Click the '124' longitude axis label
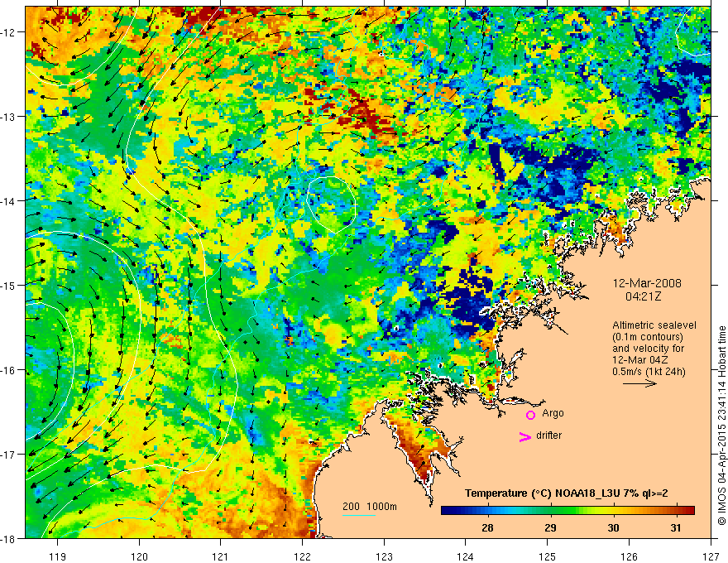The height and width of the screenshot is (563, 728). point(466,556)
